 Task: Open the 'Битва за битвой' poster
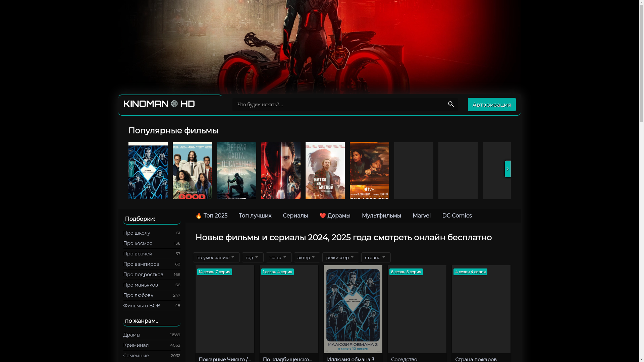click(325, 171)
